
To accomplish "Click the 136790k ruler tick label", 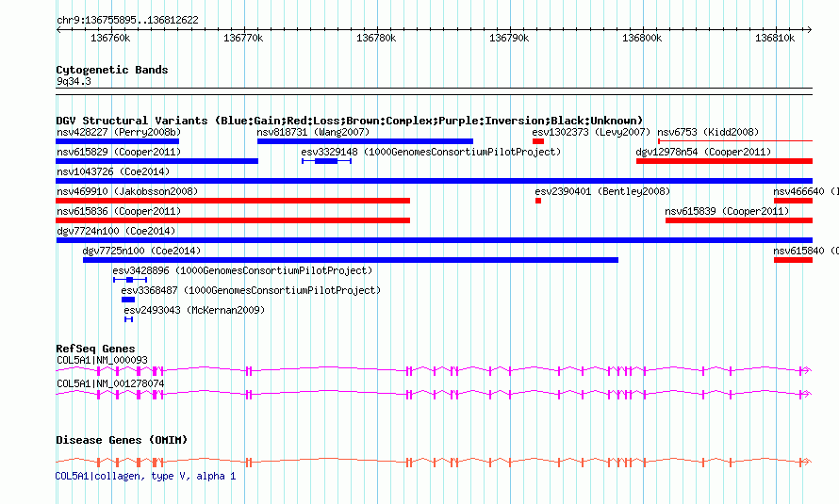I will pos(509,38).
